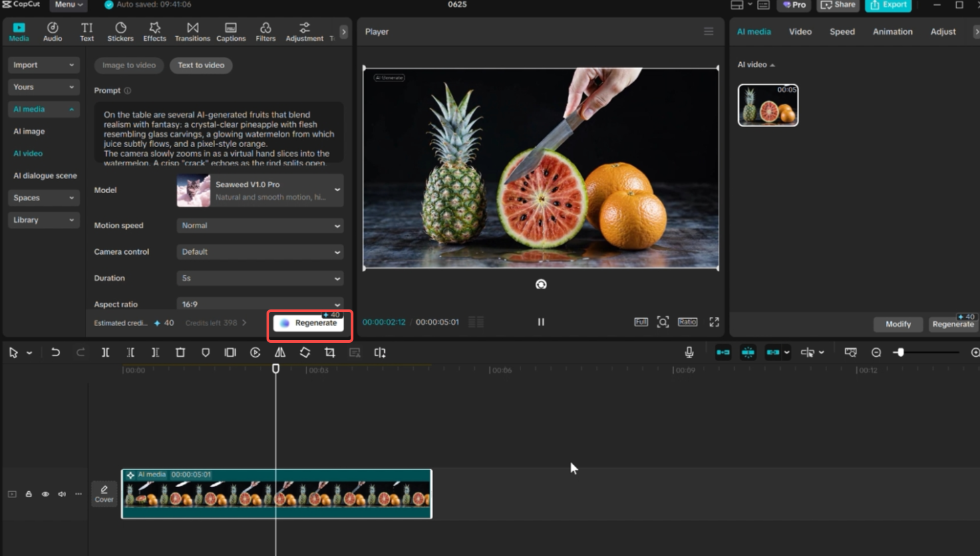Select the split tool in the timeline toolbar
The height and width of the screenshot is (556, 980).
tap(105, 352)
